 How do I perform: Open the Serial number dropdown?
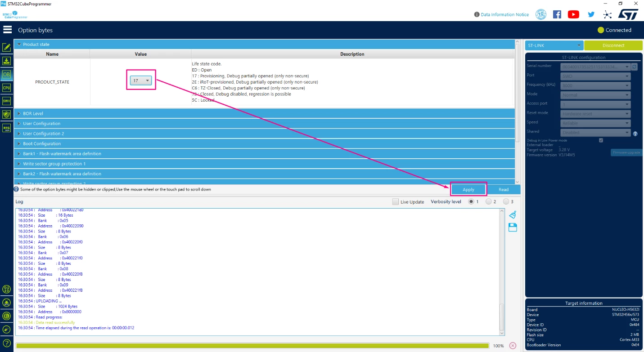point(595,67)
